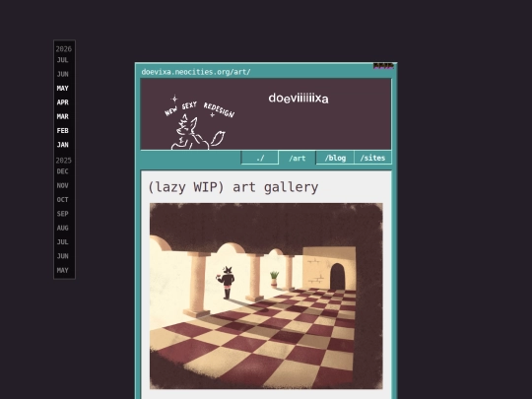Click the small pixel badge in window corner
The image size is (532, 399).
pos(383,65)
